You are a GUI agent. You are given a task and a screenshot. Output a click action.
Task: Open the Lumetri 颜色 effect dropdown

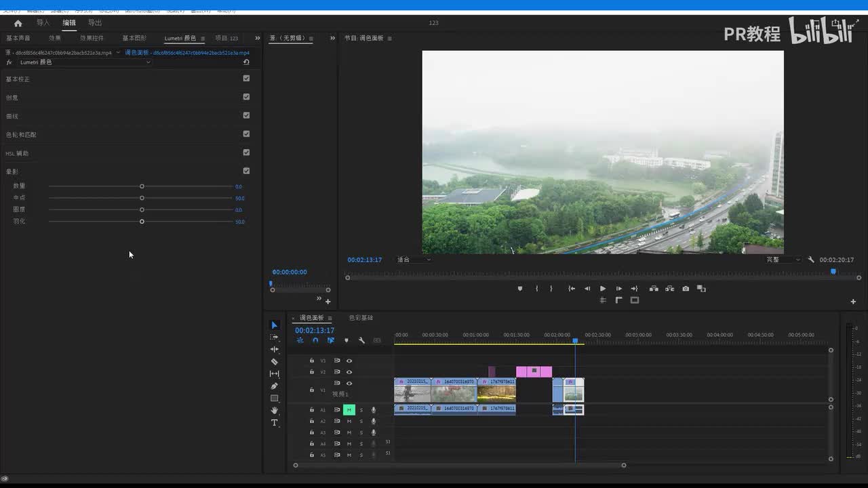pos(148,62)
